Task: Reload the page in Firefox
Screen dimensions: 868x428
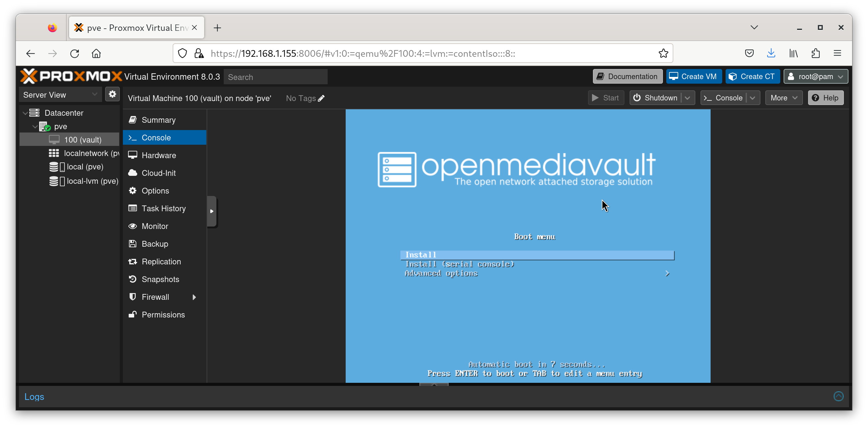Action: point(75,53)
